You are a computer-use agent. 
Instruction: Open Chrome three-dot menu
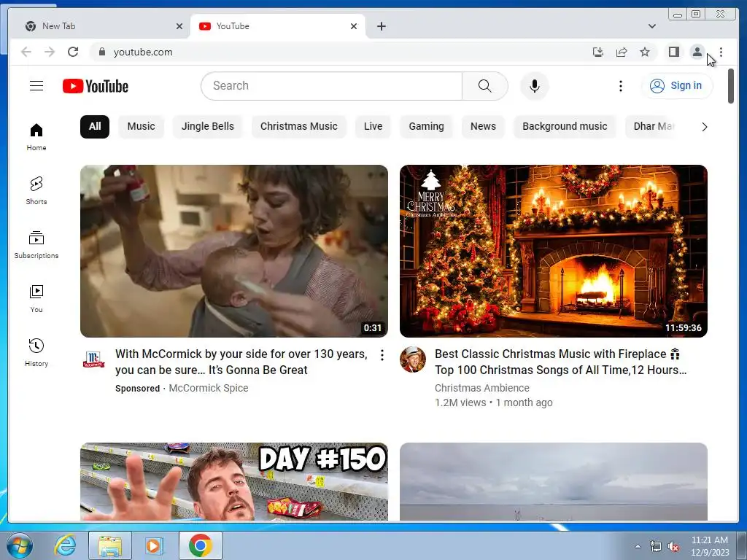[x=721, y=52]
